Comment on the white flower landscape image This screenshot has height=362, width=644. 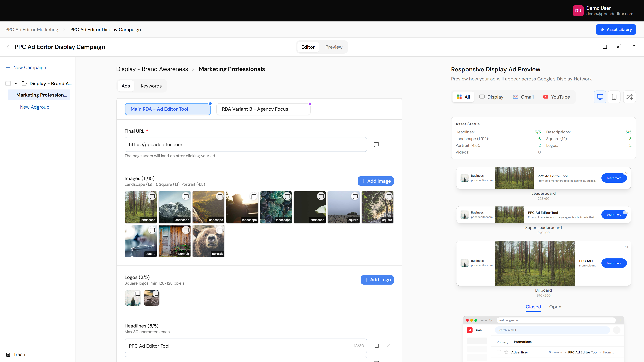coord(321,196)
